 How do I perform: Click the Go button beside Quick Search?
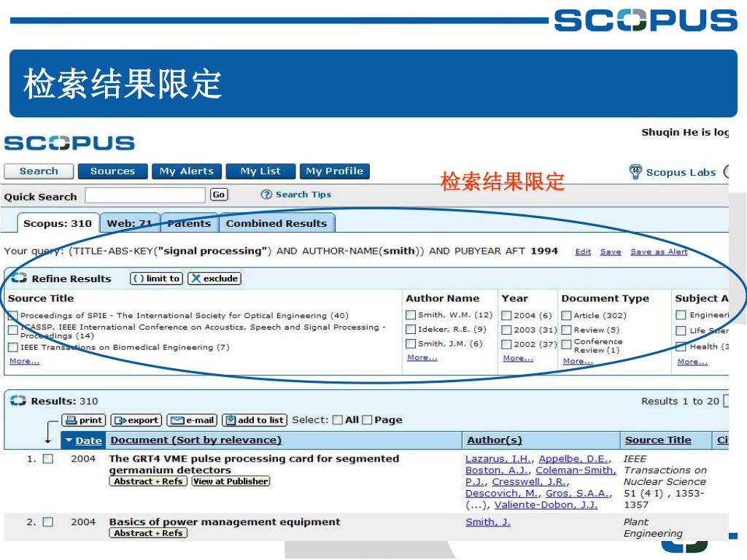[219, 194]
